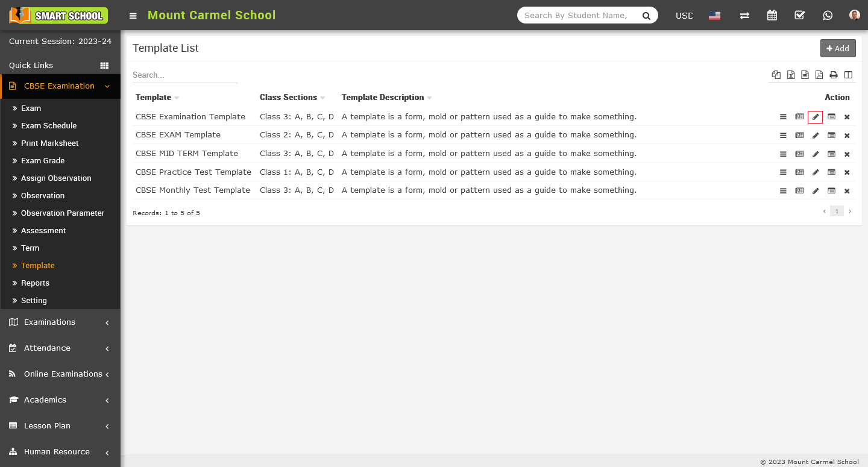
Task: Sort the table by Template column
Action: (x=154, y=98)
